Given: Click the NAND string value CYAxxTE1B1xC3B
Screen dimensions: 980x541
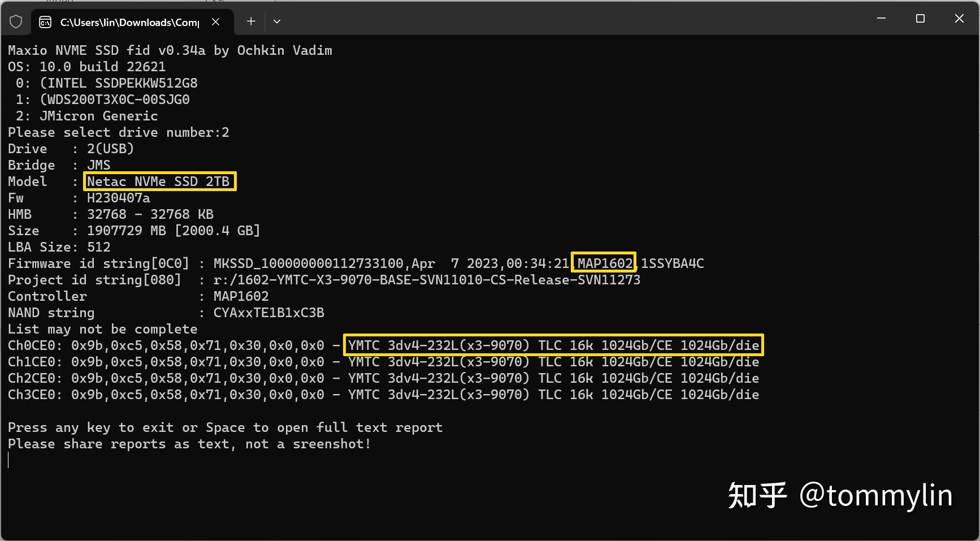Looking at the screenshot, I should [268, 313].
